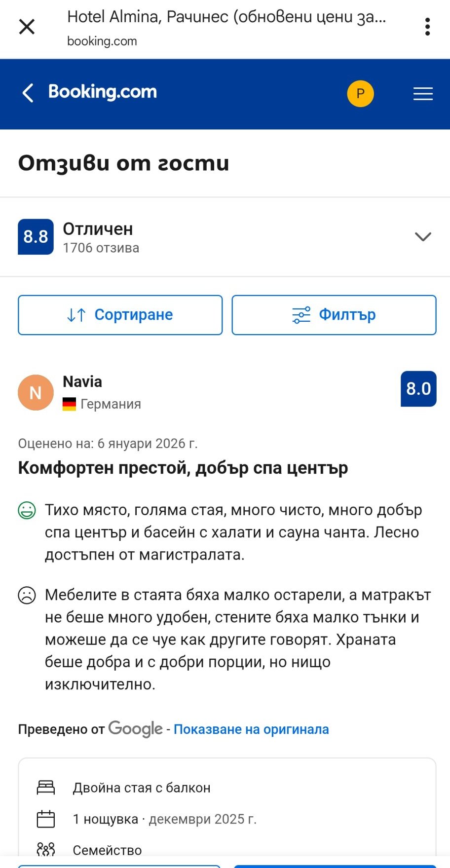Click the German flag icon
This screenshot has width=450, height=868.
click(69, 404)
